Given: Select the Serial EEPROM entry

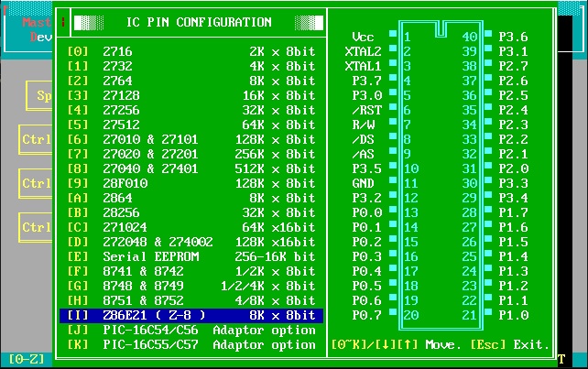Looking at the screenshot, I should point(191,256).
